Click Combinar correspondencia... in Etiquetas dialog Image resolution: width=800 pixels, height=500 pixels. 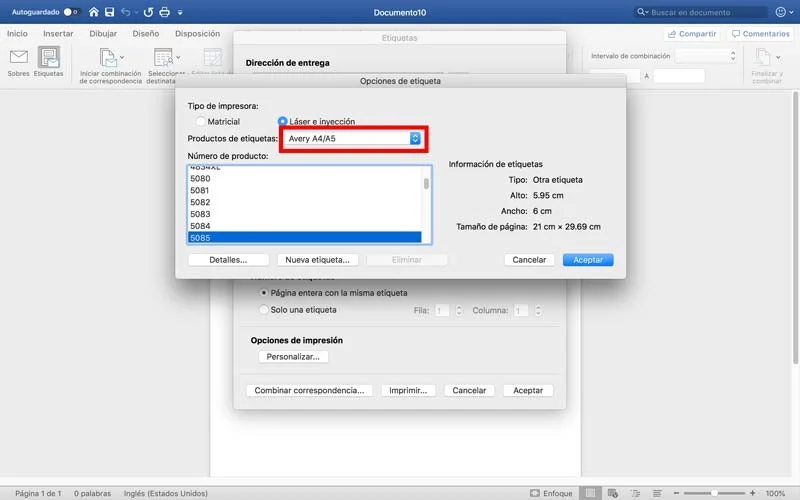point(309,390)
